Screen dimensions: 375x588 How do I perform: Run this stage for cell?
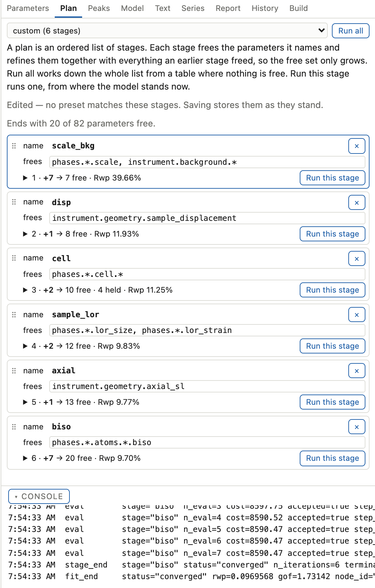point(333,290)
